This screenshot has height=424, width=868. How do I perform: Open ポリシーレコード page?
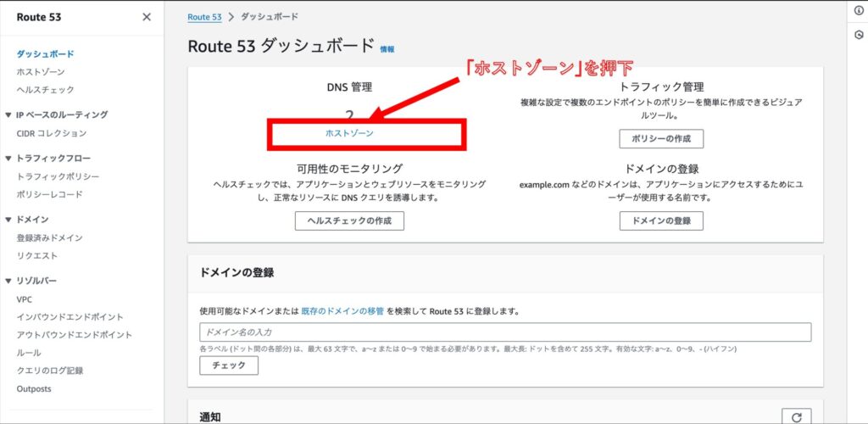tap(49, 194)
